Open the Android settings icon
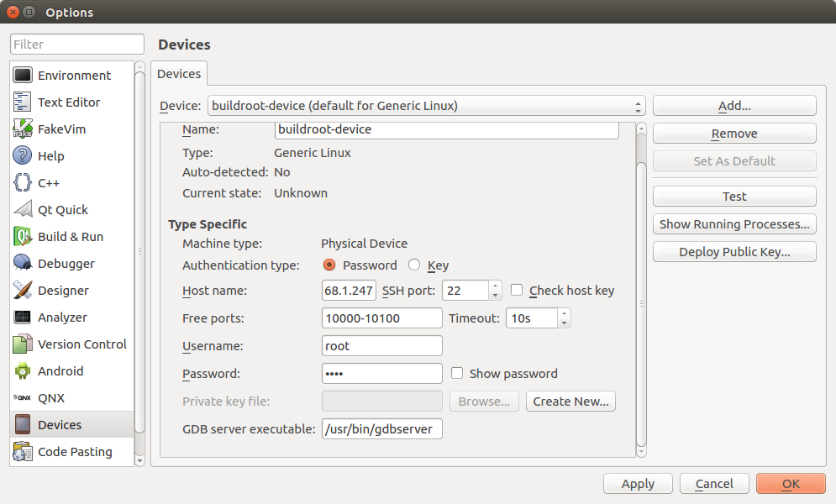Viewport: 836px width, 504px height. [x=23, y=370]
